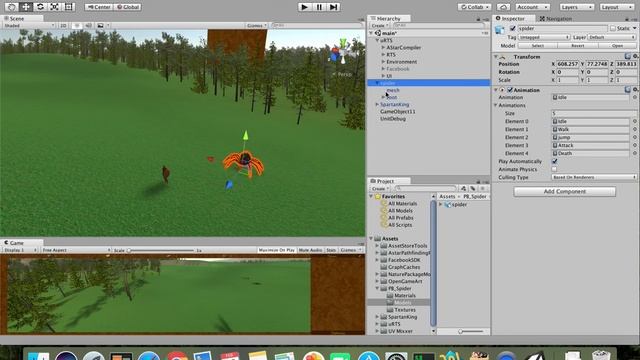This screenshot has width=640, height=360.
Task: Open object picker for the Animation Idle field
Action: pyautogui.click(x=635, y=97)
